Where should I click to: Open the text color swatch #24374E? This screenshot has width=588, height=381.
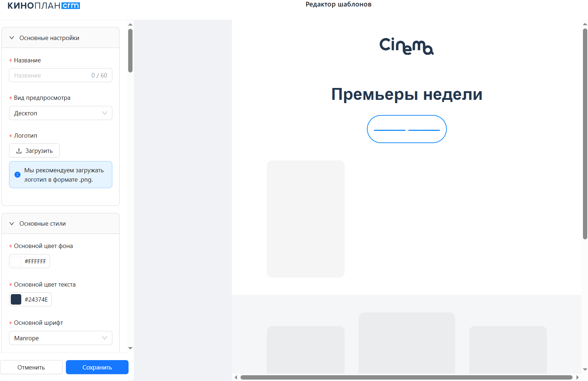16,300
